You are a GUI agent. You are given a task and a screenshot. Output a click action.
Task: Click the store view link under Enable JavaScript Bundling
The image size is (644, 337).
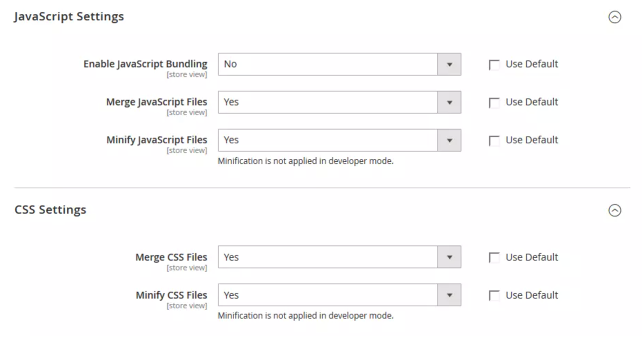pos(187,74)
